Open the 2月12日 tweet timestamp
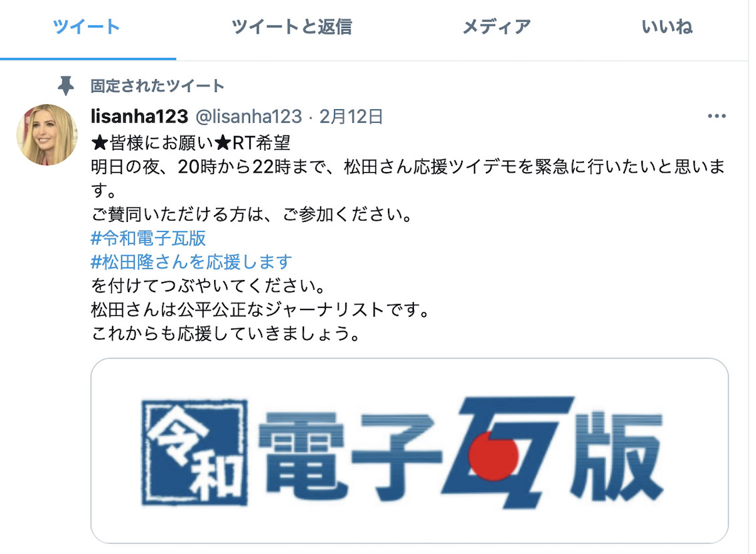This screenshot has width=756, height=554. click(351, 117)
